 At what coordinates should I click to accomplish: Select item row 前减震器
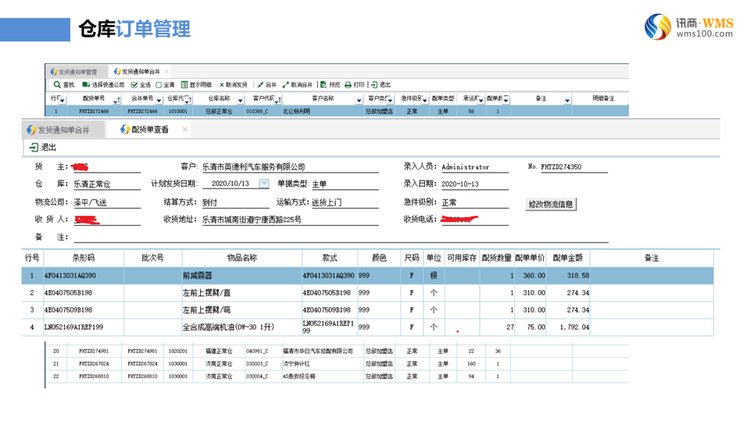(367, 276)
